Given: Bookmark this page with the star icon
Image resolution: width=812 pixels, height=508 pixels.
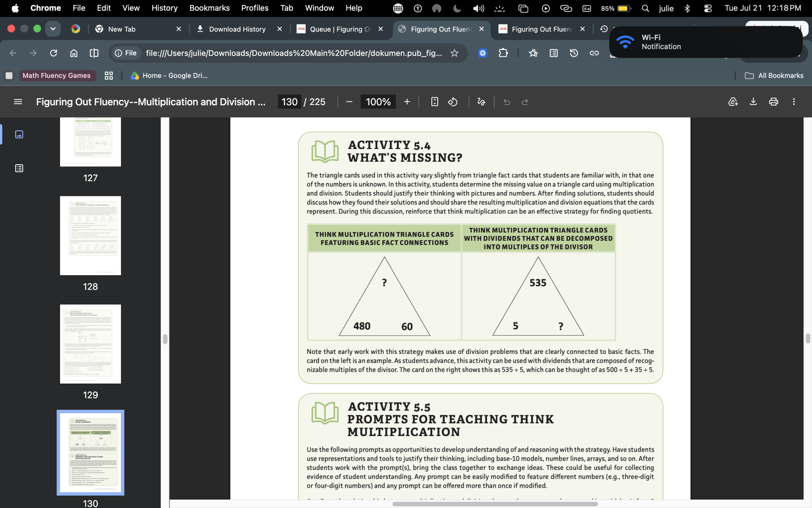Looking at the screenshot, I should coord(454,53).
